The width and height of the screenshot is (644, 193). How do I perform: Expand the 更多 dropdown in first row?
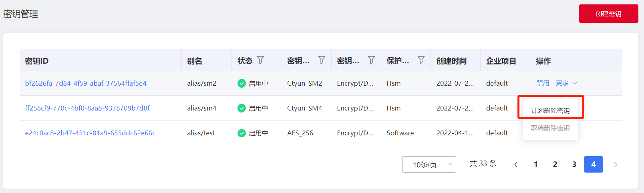point(566,83)
